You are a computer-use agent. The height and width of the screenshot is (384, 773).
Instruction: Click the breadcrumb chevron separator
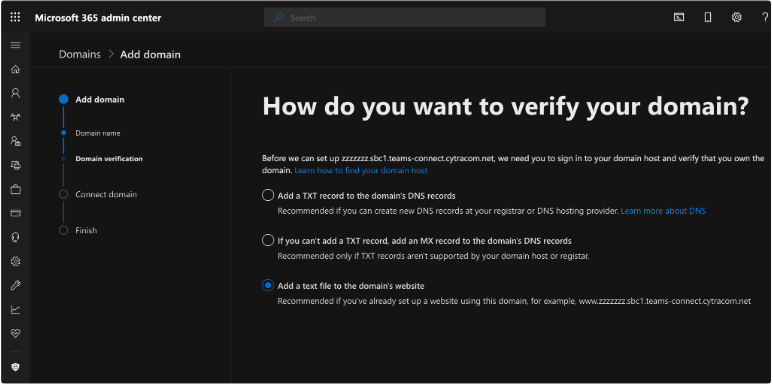tap(110, 54)
